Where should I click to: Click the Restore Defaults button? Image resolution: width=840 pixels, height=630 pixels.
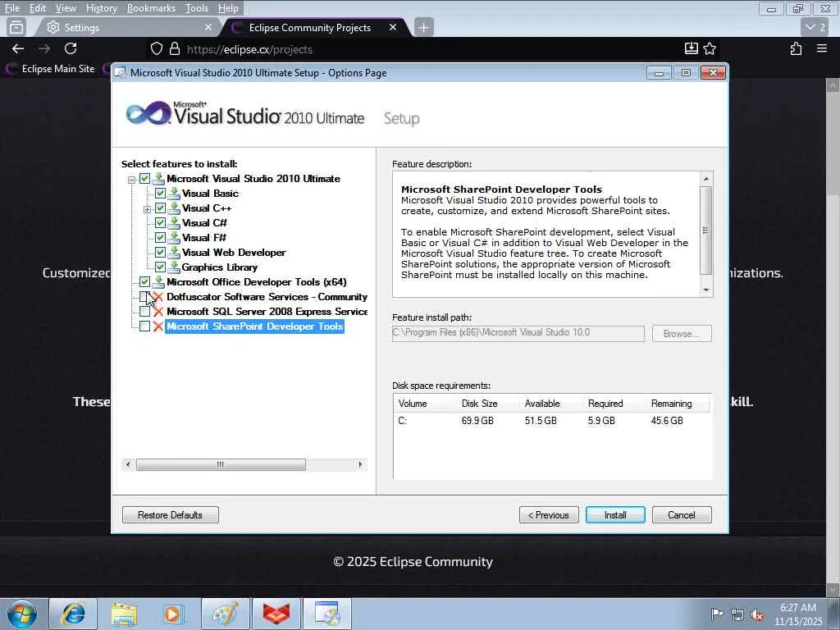[171, 515]
